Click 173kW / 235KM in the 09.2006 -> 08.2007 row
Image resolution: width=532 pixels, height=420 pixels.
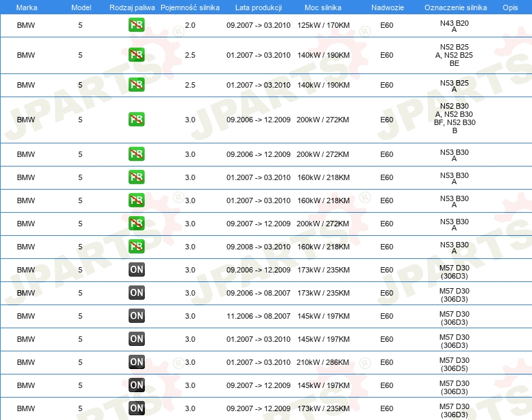[323, 293]
